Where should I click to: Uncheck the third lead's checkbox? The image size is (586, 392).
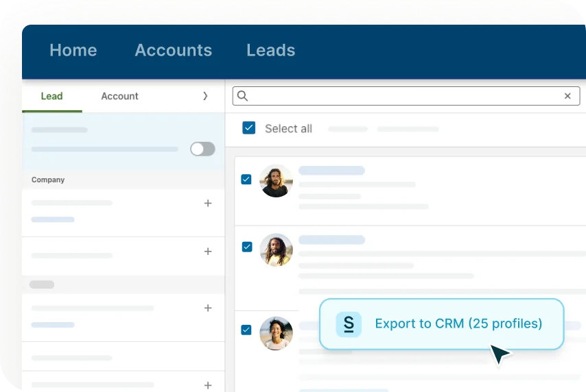(246, 330)
